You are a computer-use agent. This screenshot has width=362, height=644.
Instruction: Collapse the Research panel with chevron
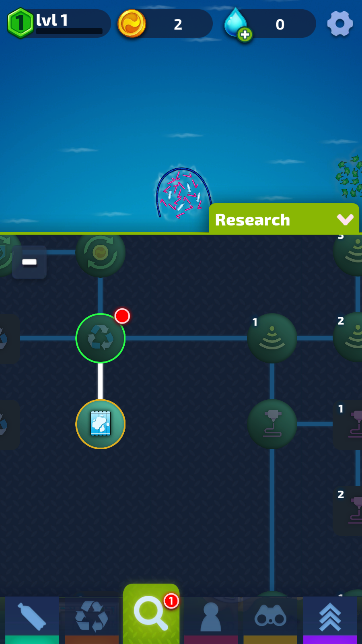345,219
